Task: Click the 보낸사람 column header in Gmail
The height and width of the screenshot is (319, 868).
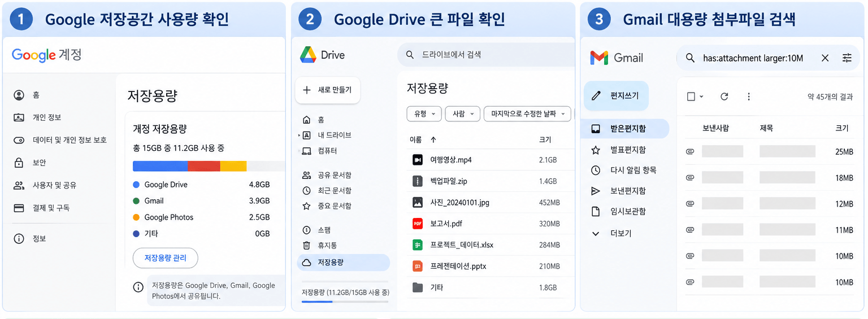Action: (715, 128)
